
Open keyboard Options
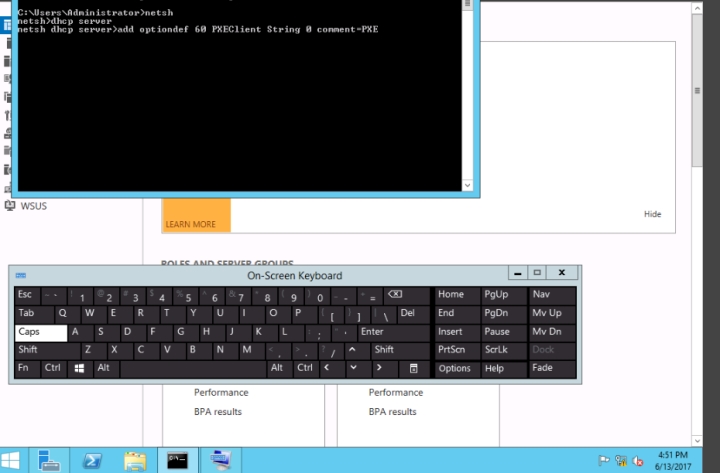454,368
